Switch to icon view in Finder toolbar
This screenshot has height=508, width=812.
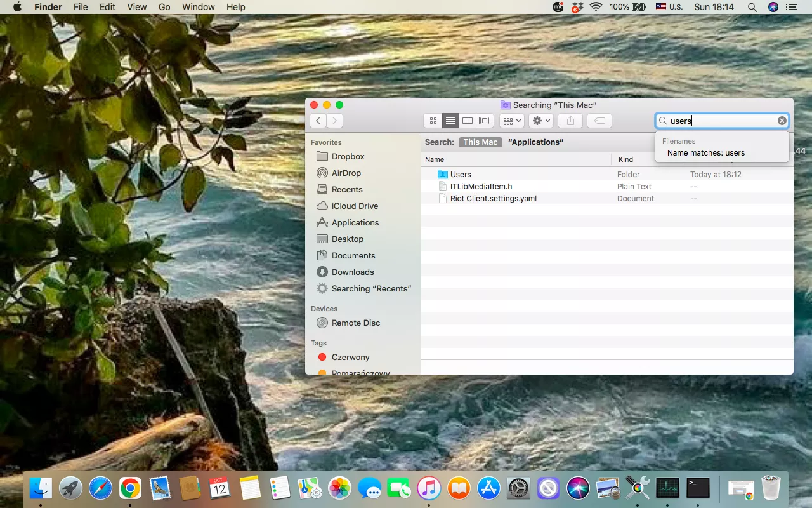433,121
